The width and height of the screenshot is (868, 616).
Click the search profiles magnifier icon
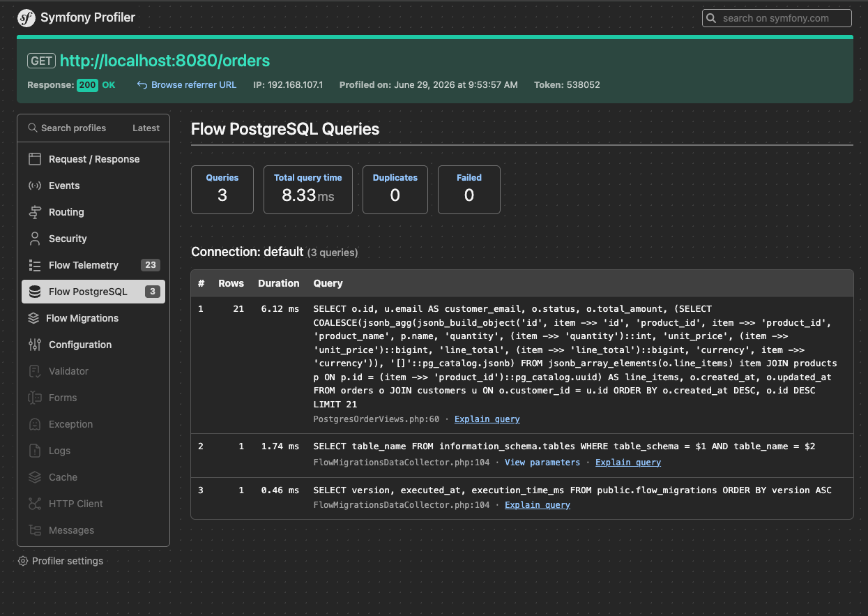(x=32, y=128)
